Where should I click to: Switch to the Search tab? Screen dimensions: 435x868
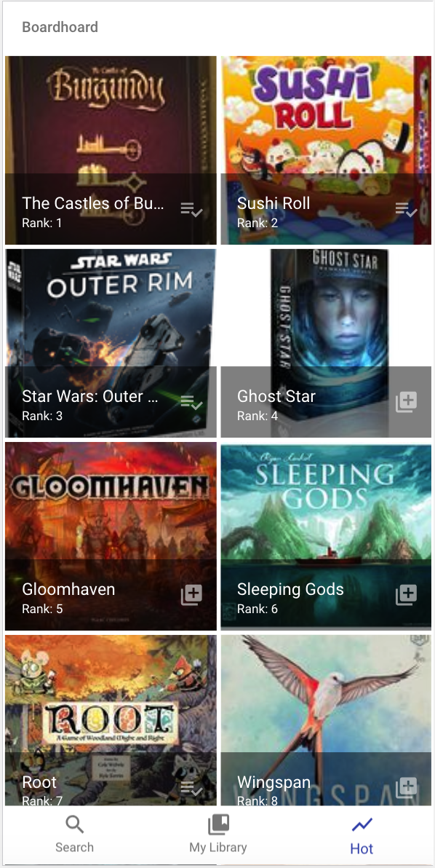[75, 835]
